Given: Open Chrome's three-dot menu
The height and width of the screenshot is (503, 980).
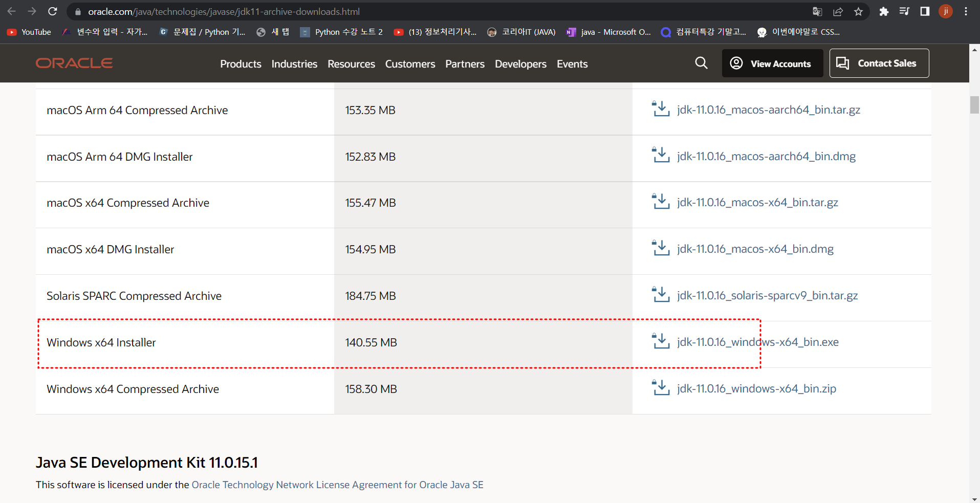Looking at the screenshot, I should click(966, 11).
